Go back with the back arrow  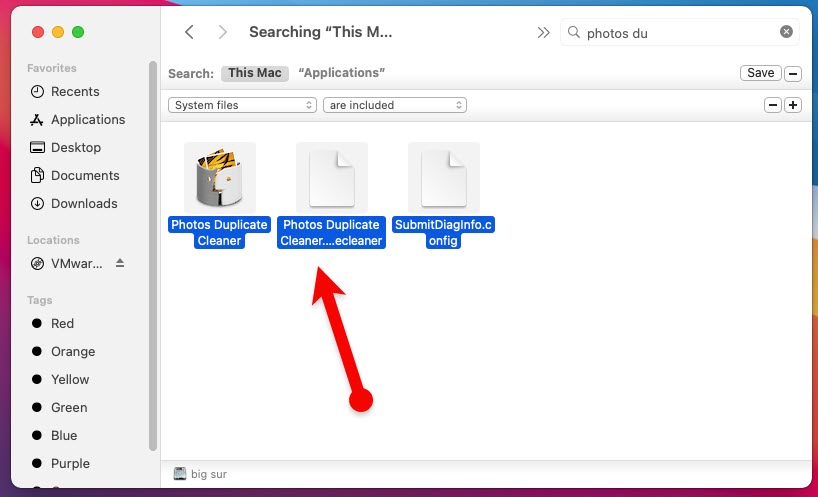click(189, 32)
